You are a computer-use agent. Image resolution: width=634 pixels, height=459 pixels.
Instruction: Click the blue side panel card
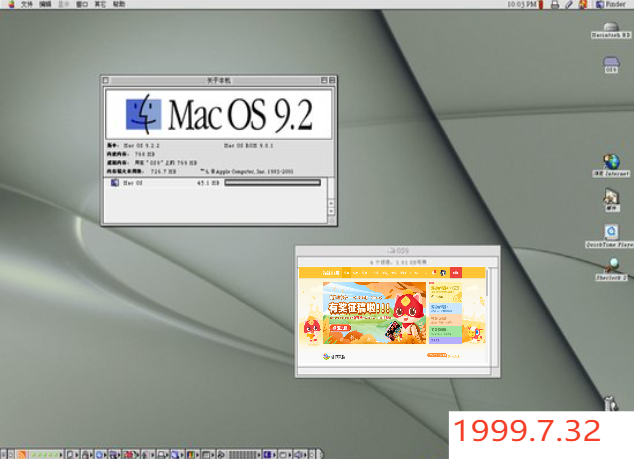[445, 309]
